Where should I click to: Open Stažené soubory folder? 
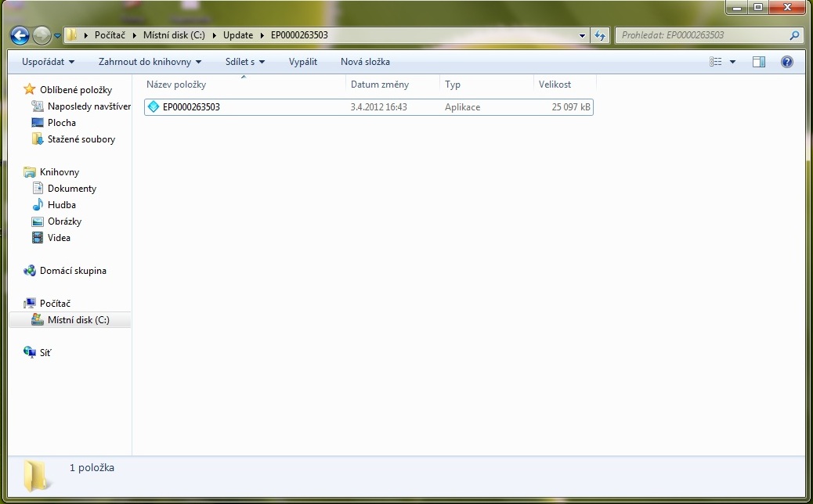tap(81, 139)
